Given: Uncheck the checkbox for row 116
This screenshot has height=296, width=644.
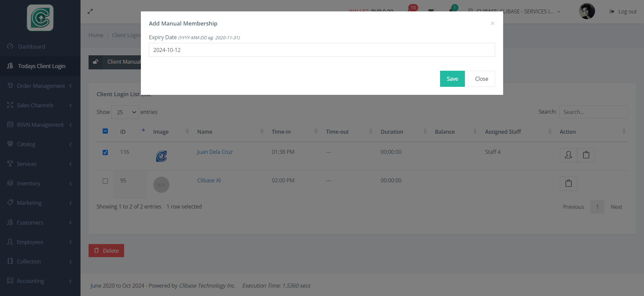Looking at the screenshot, I should tap(105, 153).
